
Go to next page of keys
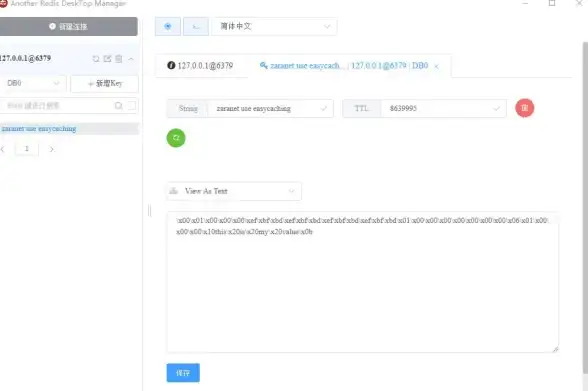tap(51, 149)
